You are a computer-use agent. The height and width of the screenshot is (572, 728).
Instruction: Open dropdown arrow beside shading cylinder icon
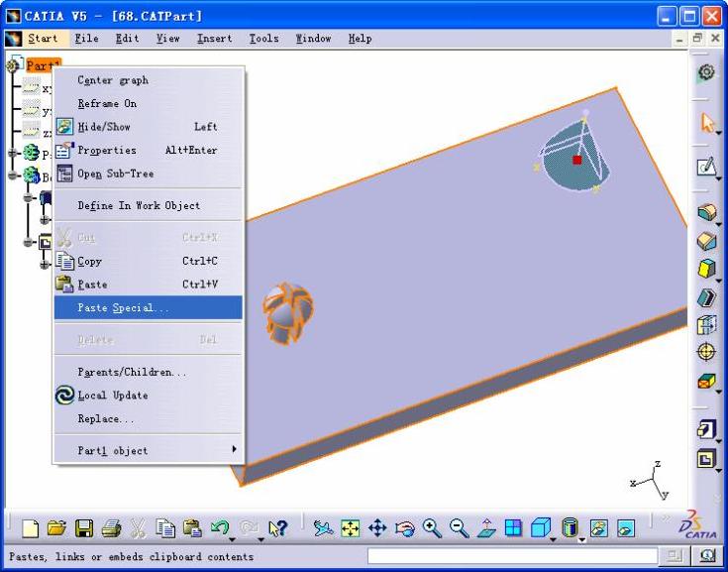[581, 539]
